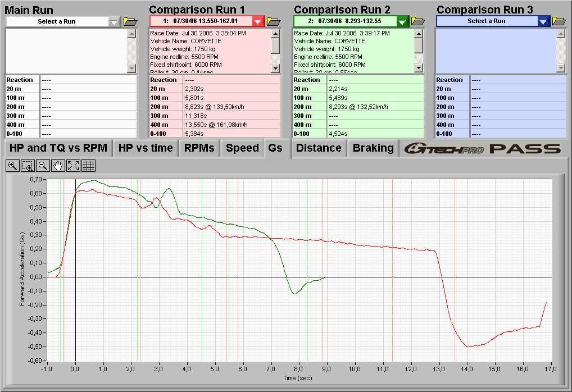572x392 pixels.
Task: Expand the blue Comparison Run 3 dropdown
Action: pos(543,21)
